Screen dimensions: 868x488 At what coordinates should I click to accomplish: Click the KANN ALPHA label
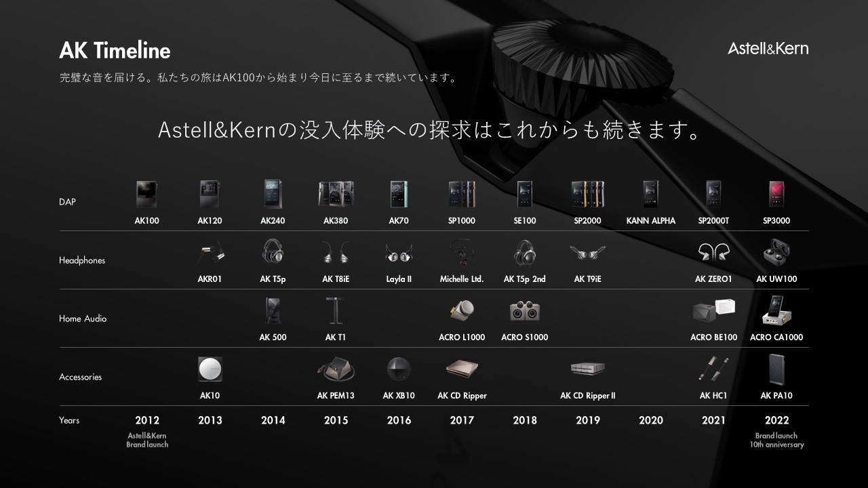coord(651,221)
